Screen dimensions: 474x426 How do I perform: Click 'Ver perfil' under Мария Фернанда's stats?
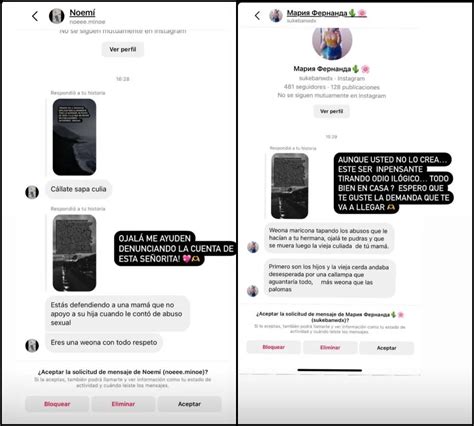tap(331, 111)
